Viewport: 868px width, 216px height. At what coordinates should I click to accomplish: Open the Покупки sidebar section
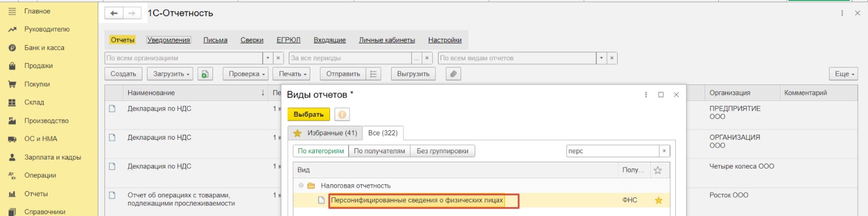point(37,84)
